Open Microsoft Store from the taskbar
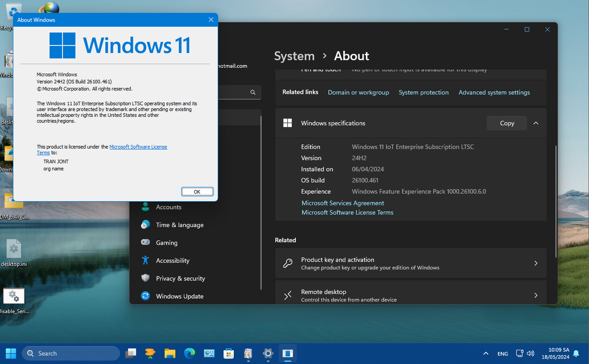 [x=229, y=353]
